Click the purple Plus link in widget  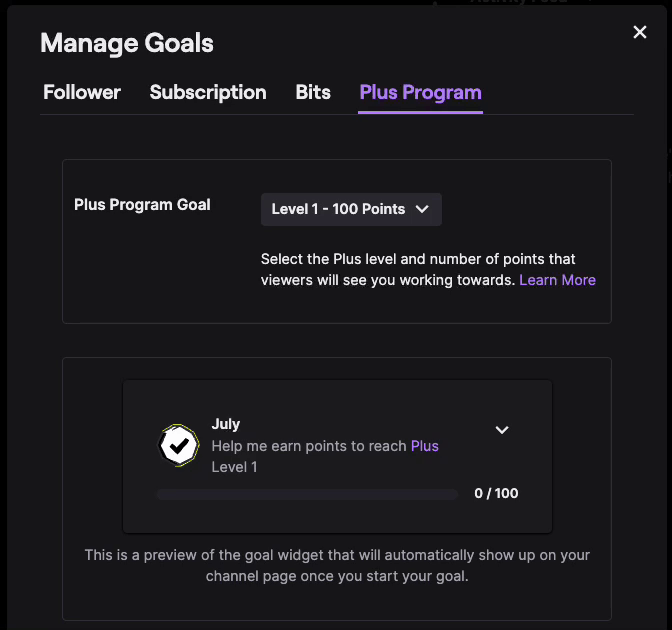[424, 446]
